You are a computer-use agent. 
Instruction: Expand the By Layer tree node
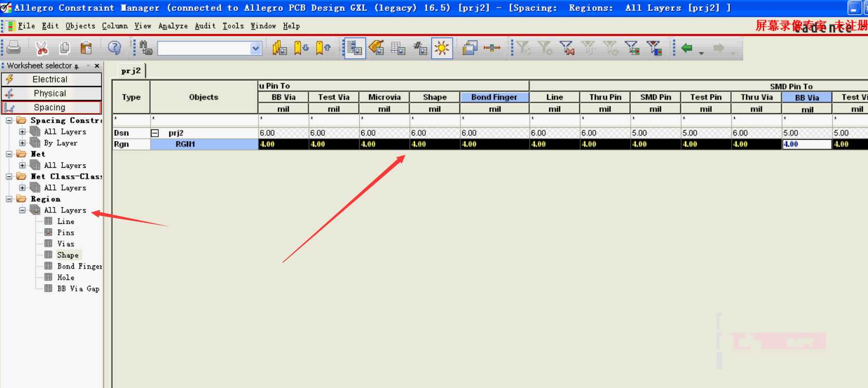(22, 143)
